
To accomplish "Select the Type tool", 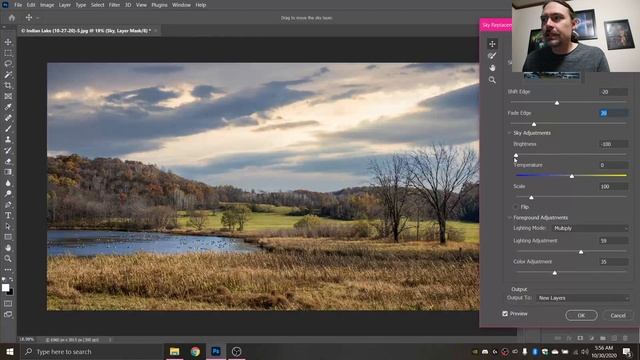I will point(8,215).
